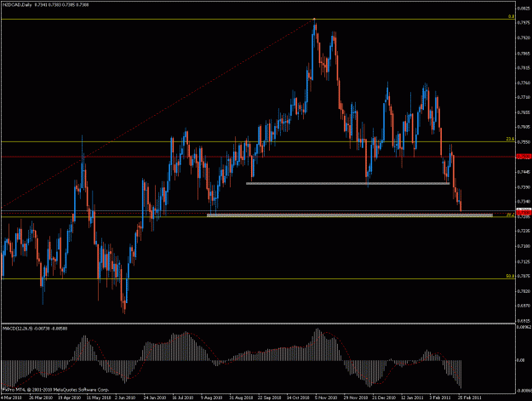The height and width of the screenshot is (401, 532).
Task: Select the 19 Apr 2010 date label
Action: 70,398
